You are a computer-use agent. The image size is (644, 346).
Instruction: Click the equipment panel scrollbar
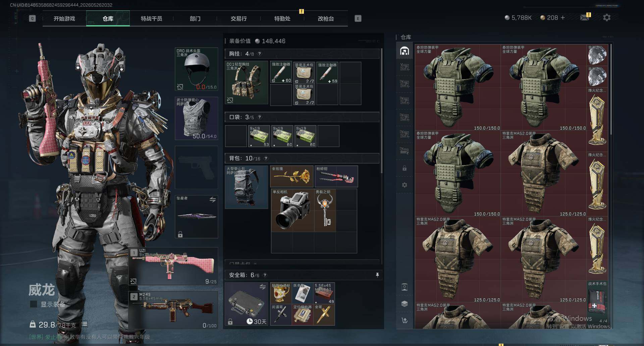point(381,111)
